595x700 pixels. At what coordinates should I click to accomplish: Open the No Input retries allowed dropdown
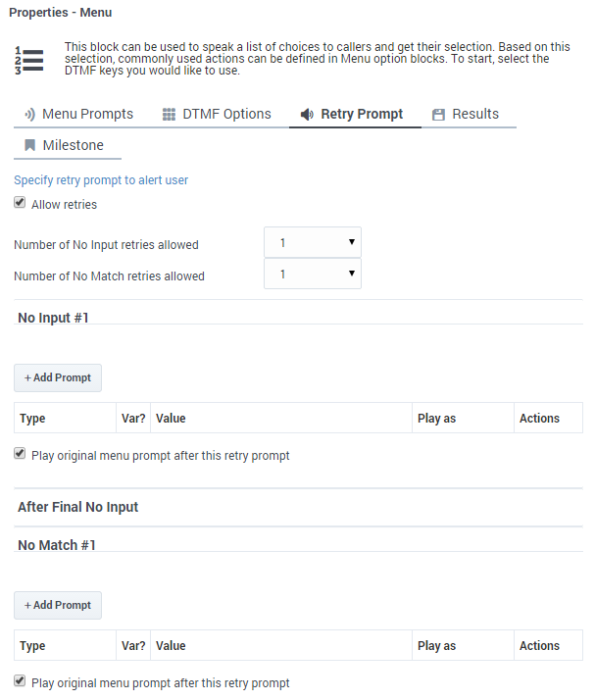[x=313, y=242]
